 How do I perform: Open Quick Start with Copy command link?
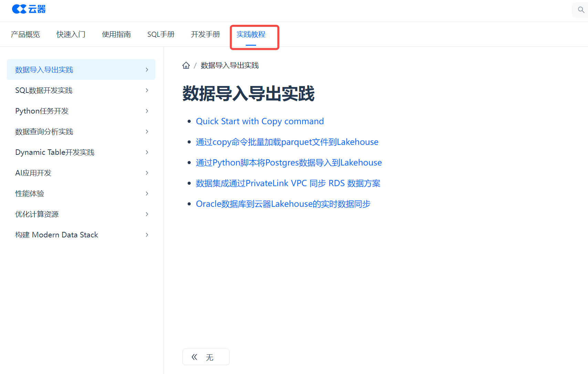(260, 121)
